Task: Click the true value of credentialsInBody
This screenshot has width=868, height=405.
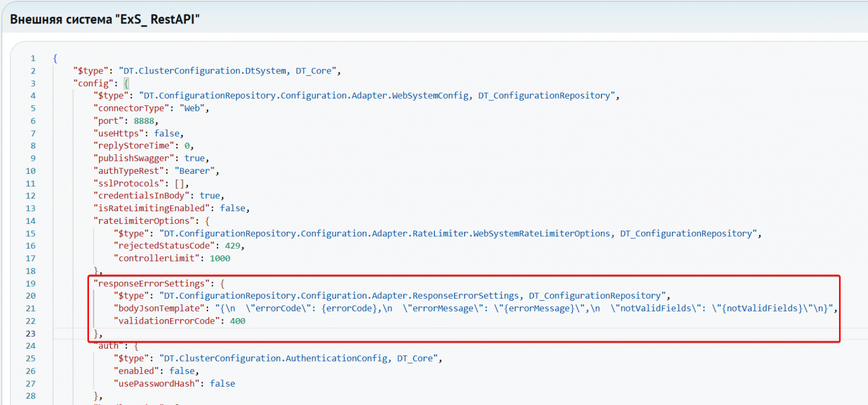Action: [210, 196]
